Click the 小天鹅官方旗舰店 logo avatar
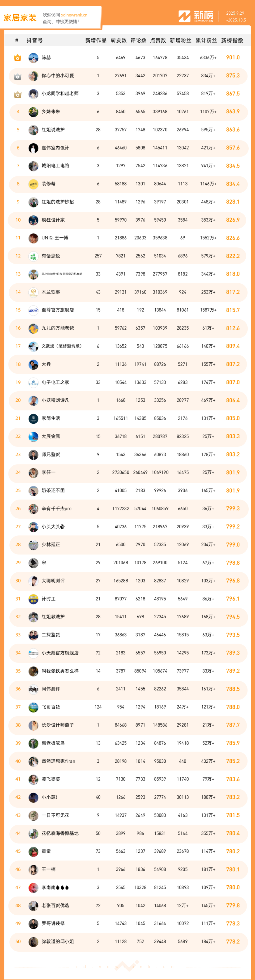The image size is (255, 980). pyautogui.click(x=33, y=653)
